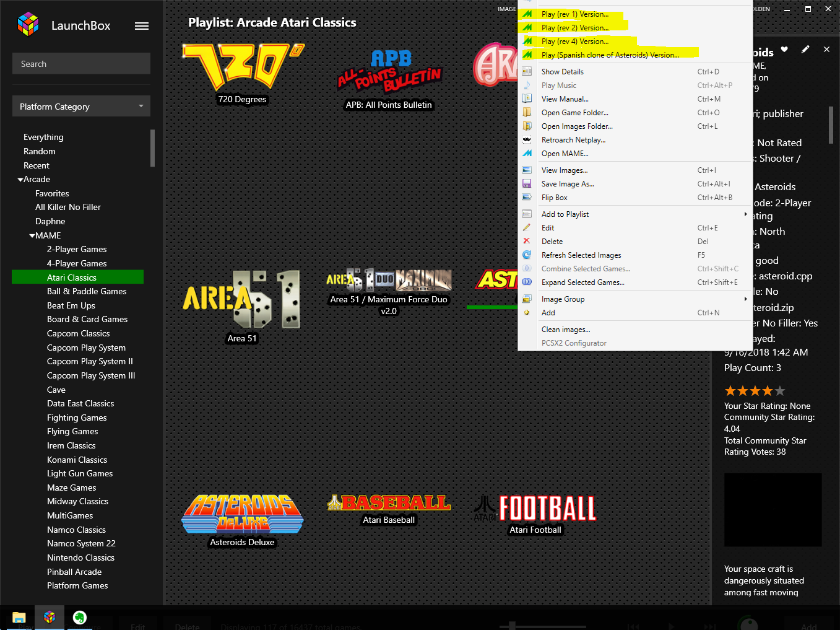Screen dimensions: 840x630
Task: Open the Platform Category dropdown
Action: pyautogui.click(x=81, y=107)
